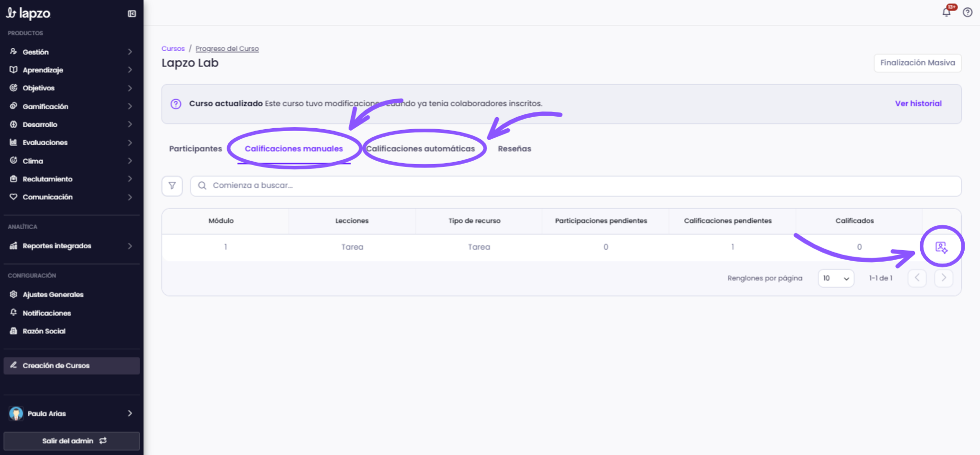Click the Evaluaciones chart icon
The width and height of the screenshot is (980, 455).
[x=13, y=143]
